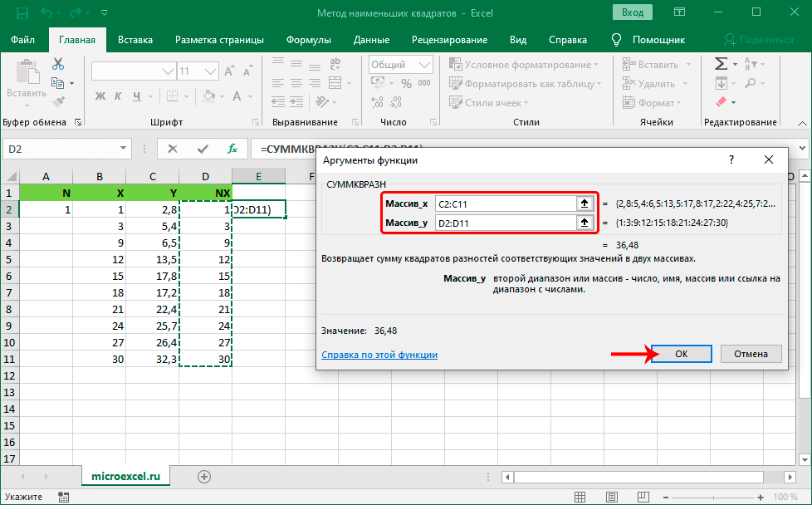Add a new sheet with plus icon

tap(204, 476)
